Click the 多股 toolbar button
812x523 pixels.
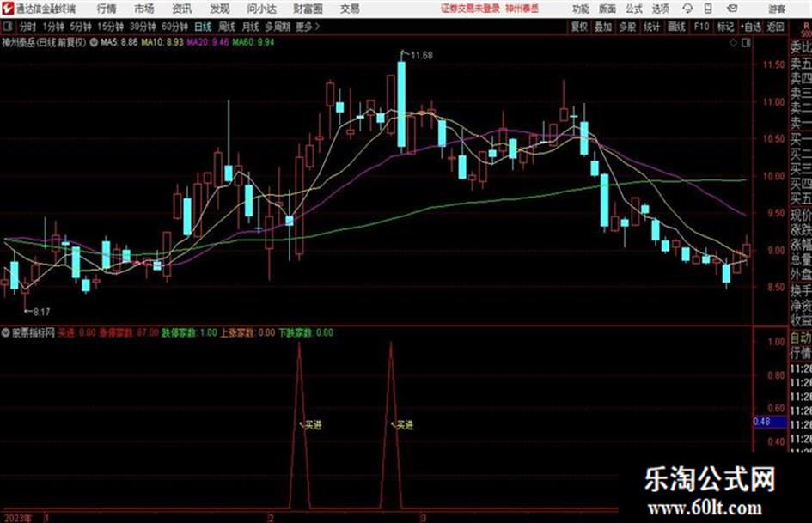627,27
